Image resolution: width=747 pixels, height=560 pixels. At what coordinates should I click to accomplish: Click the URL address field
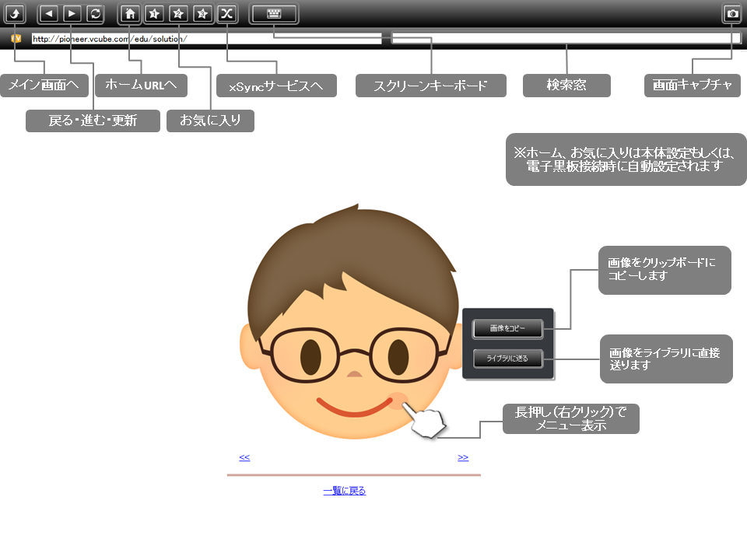[206, 38]
